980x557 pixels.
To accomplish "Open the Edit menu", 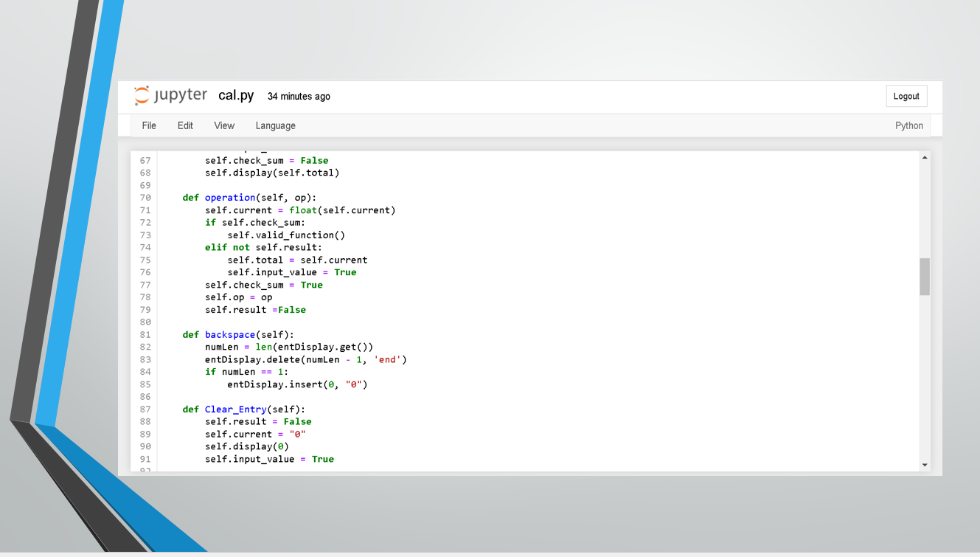I will [x=185, y=125].
